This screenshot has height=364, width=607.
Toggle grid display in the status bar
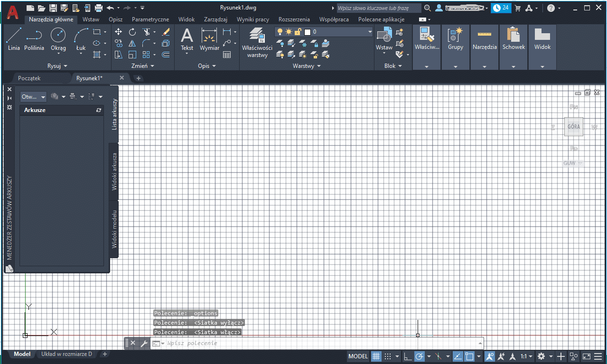click(x=376, y=356)
